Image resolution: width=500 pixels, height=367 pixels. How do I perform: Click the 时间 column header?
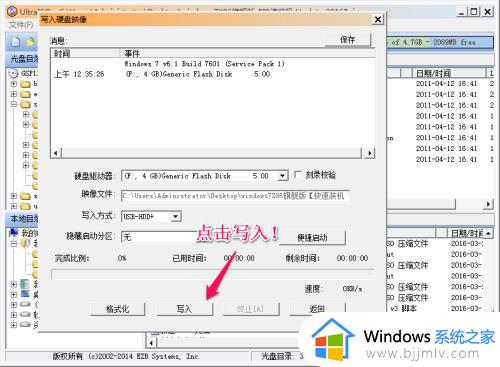(85, 53)
